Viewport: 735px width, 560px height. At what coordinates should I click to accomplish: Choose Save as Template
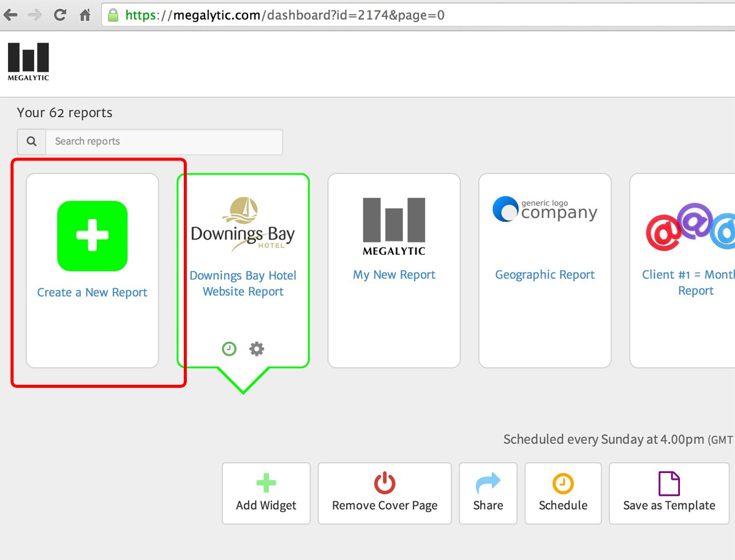[x=669, y=493]
